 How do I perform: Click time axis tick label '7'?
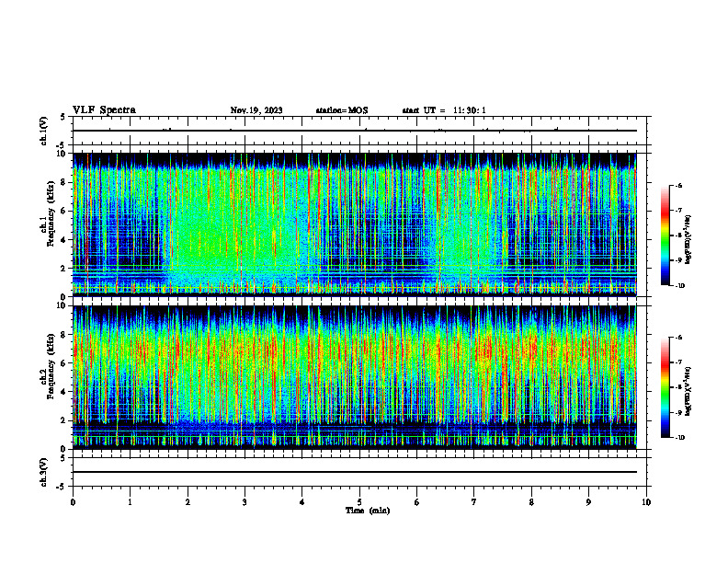(x=474, y=502)
